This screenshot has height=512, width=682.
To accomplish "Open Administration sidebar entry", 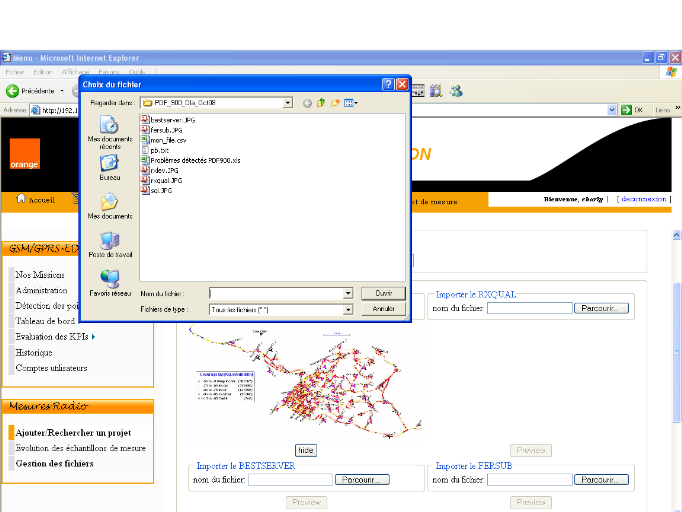I will pyautogui.click(x=41, y=290).
